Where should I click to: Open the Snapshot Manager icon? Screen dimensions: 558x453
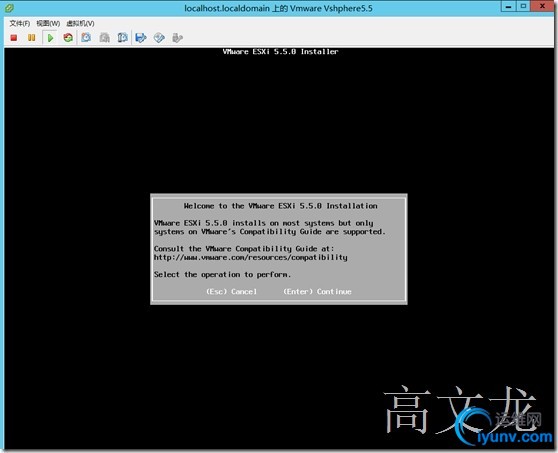[x=122, y=38]
